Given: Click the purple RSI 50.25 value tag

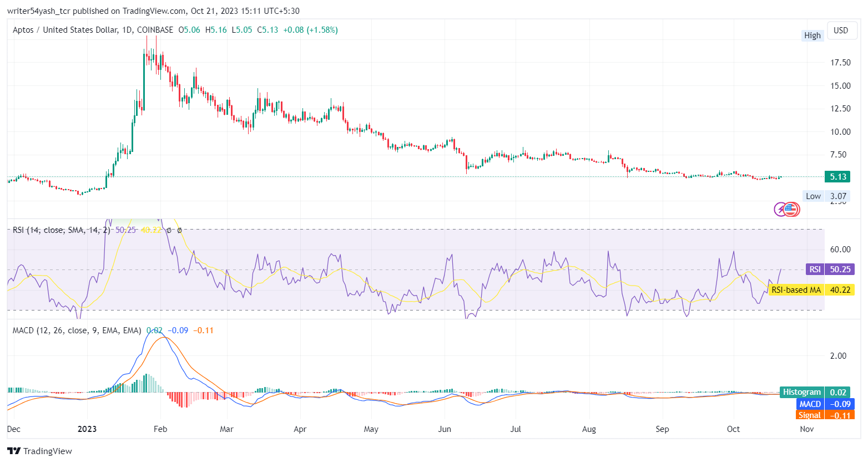Looking at the screenshot, I should (830, 269).
